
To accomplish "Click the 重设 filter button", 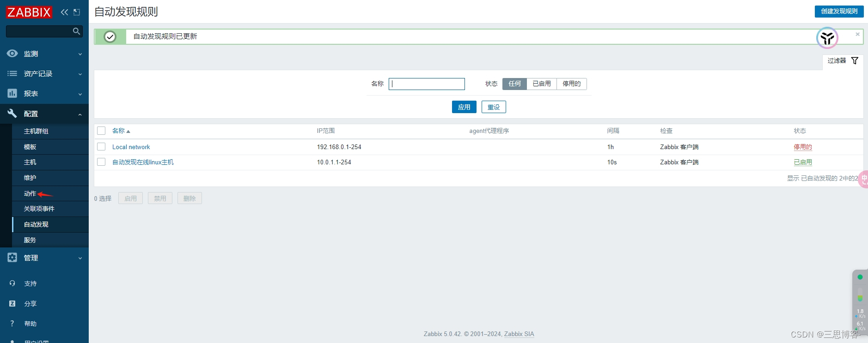I will click(x=494, y=107).
